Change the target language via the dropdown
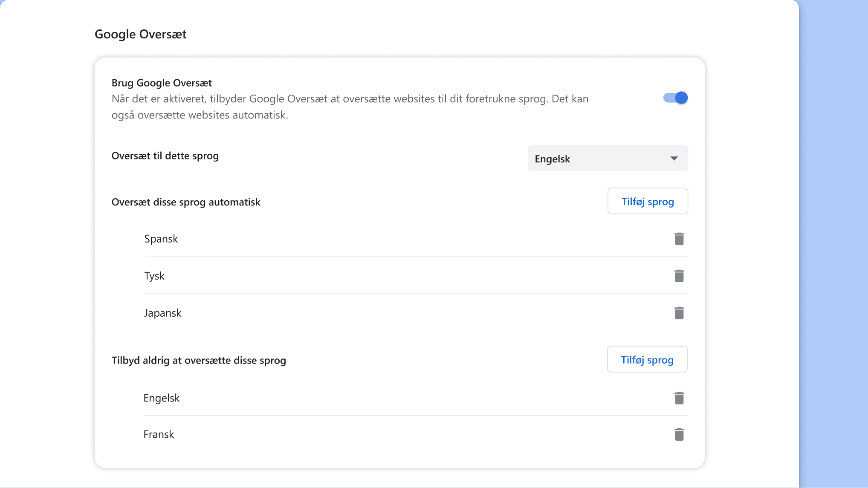Image resolution: width=868 pixels, height=488 pixels. (608, 158)
